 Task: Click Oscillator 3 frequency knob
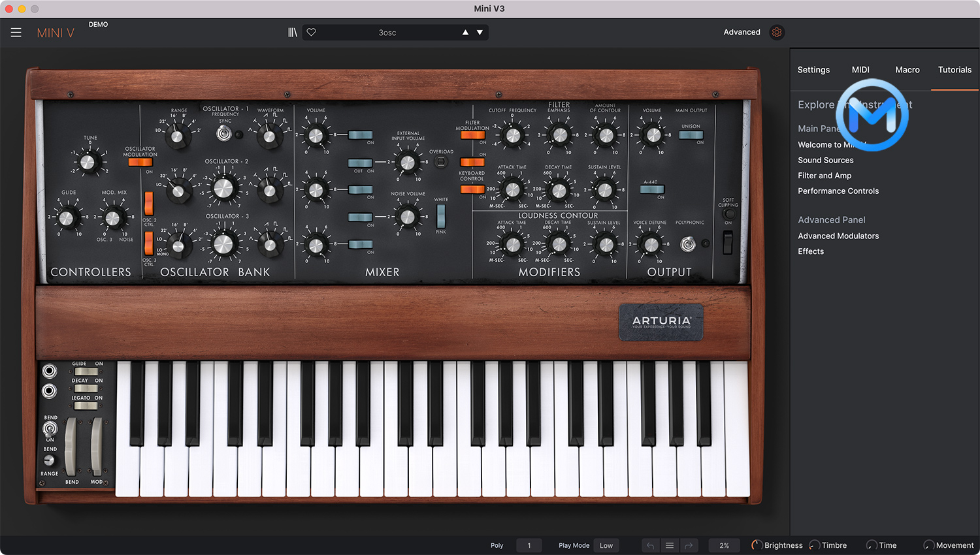[223, 244]
